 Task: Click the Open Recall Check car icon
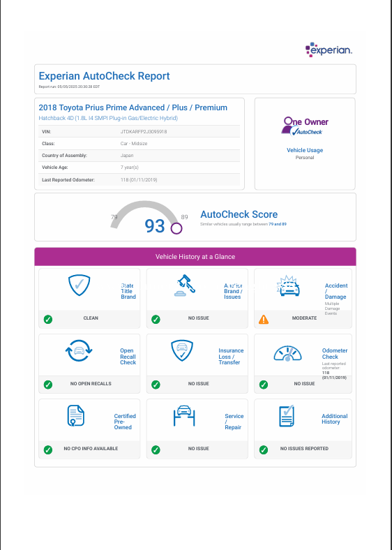point(79,350)
